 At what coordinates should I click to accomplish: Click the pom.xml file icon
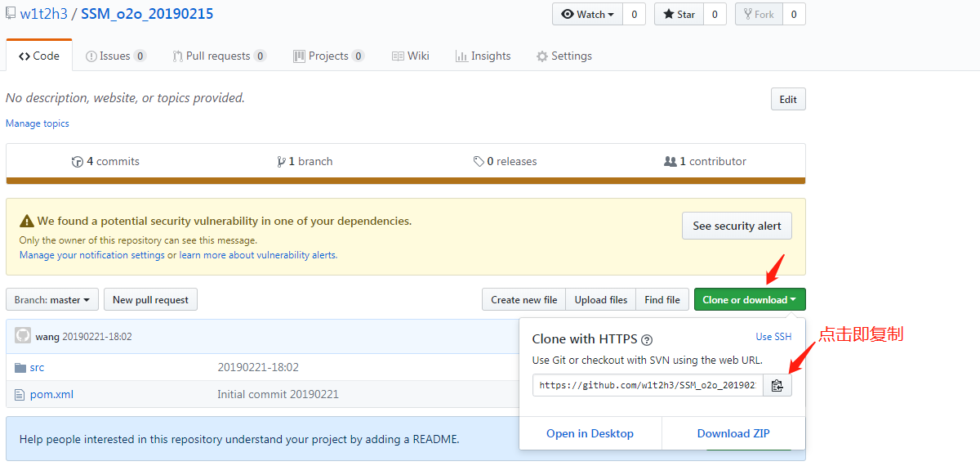coord(20,394)
